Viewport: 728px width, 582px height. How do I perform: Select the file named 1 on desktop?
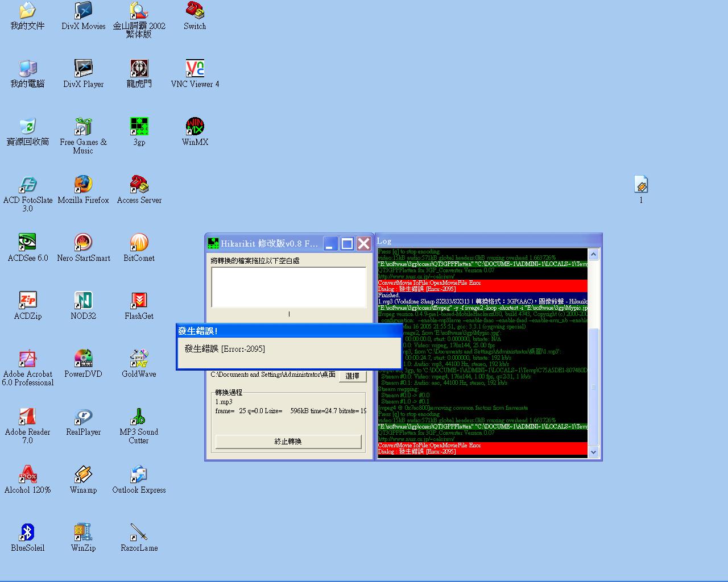click(641, 185)
